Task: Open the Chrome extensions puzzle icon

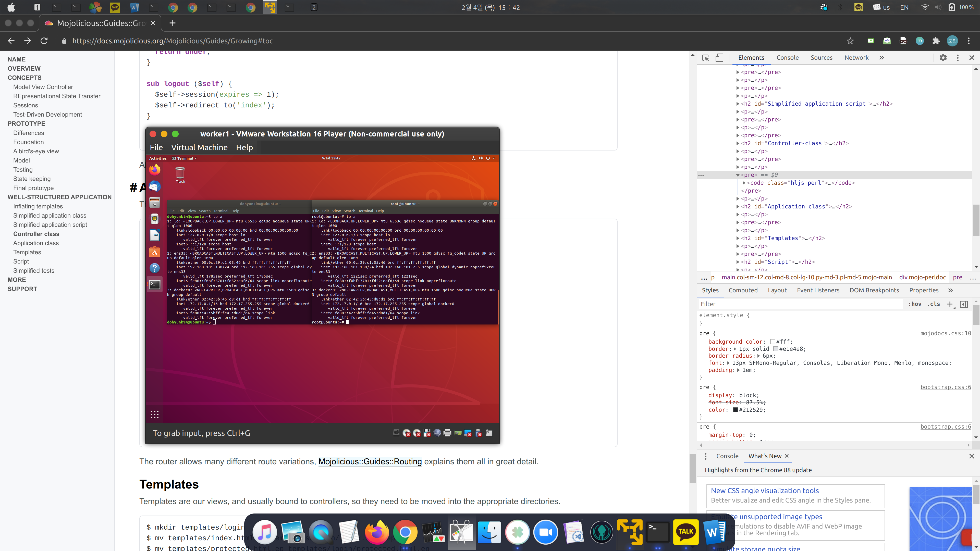Action: (936, 41)
